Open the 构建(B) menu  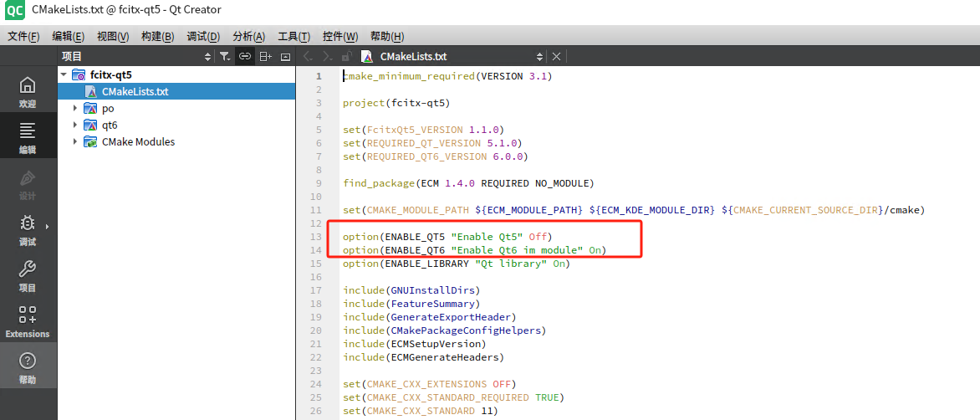157,36
